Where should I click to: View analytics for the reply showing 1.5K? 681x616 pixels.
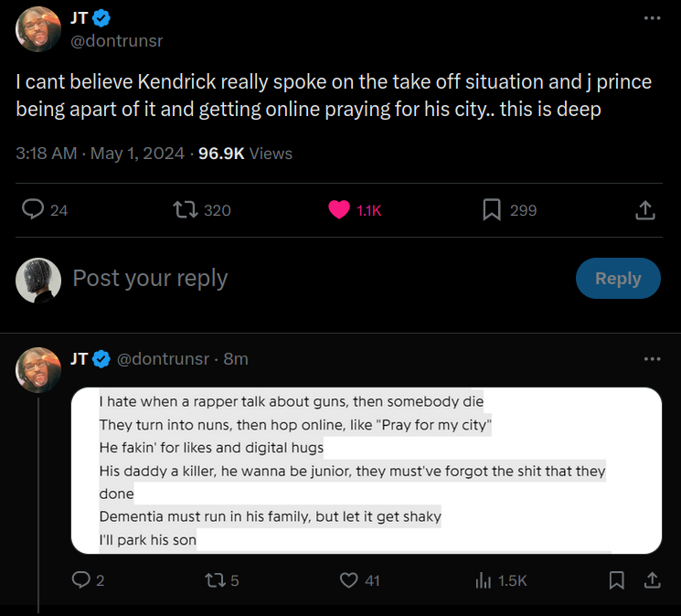tap(484, 580)
